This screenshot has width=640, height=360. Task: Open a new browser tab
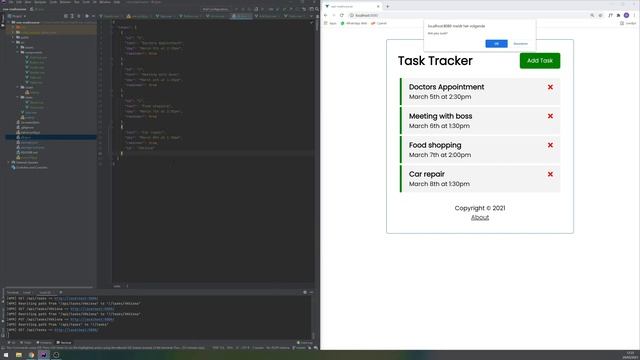[x=387, y=6]
